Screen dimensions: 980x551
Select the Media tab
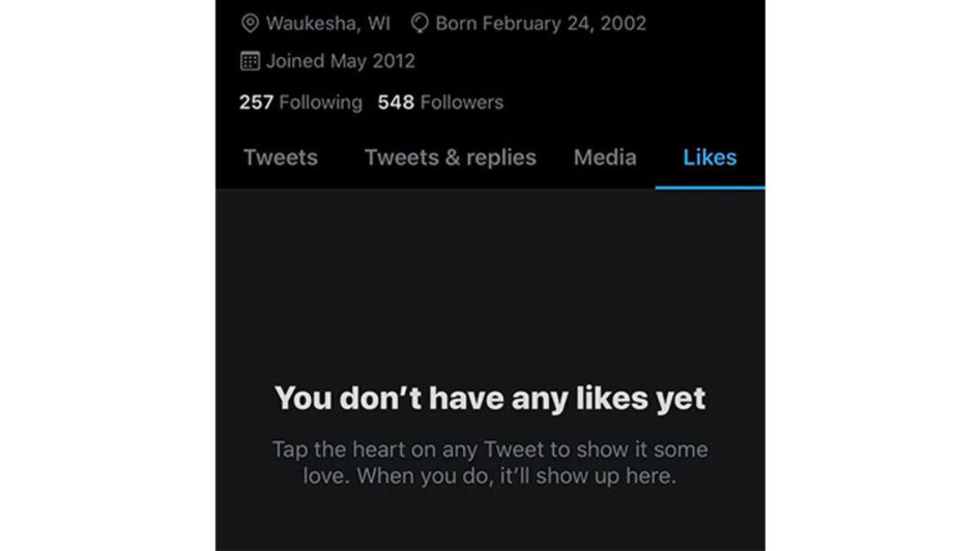point(604,158)
